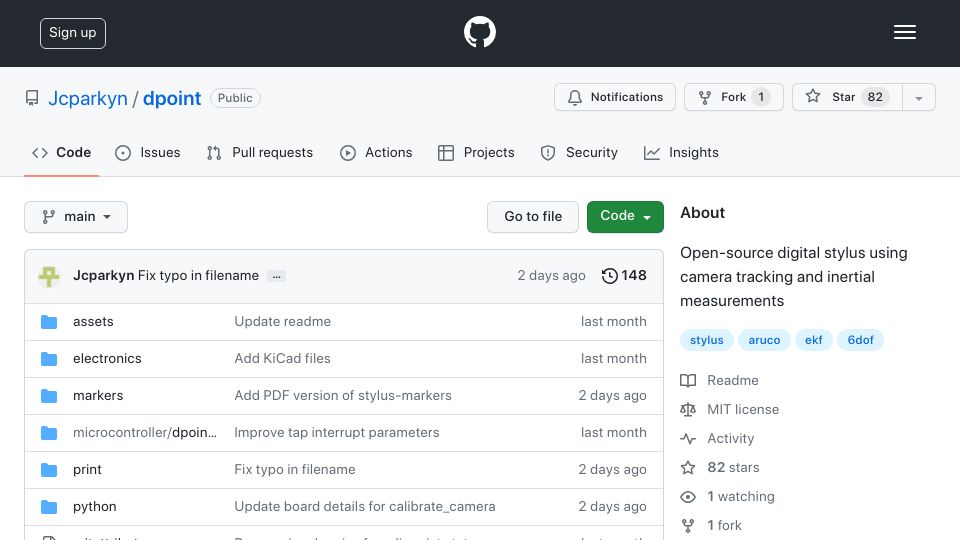This screenshot has height=540, width=960.
Task: View the 148 commits history
Action: click(623, 276)
